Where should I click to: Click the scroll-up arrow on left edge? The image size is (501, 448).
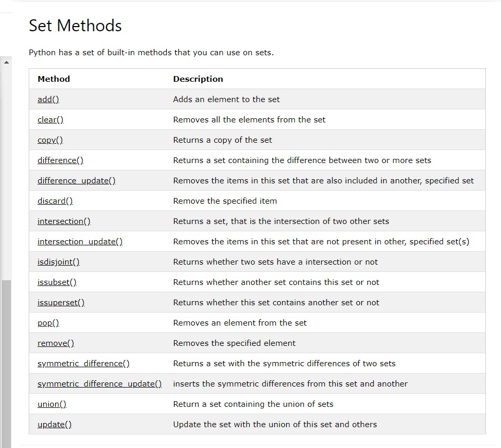(6, 61)
